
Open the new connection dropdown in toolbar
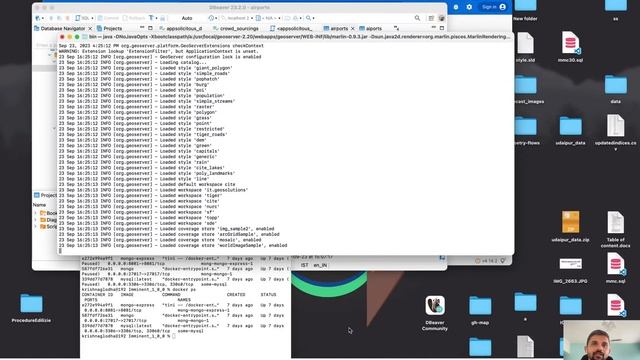(39, 18)
